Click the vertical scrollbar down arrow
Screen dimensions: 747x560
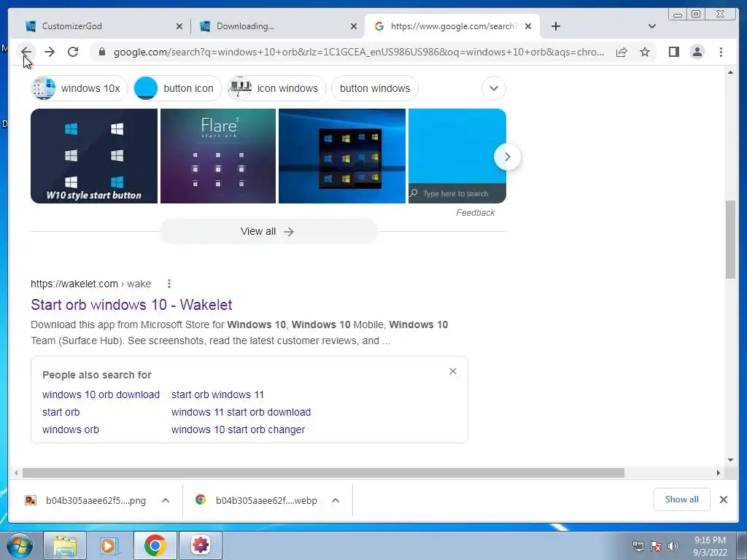click(731, 459)
